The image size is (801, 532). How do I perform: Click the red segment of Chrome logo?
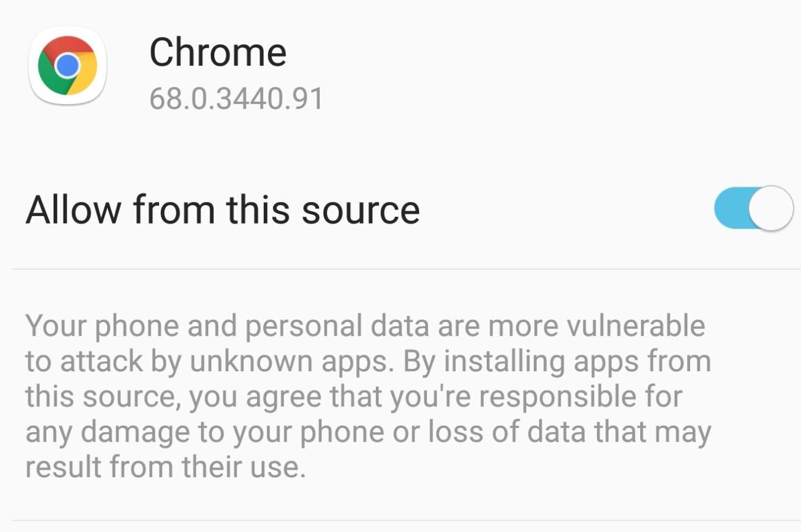(67, 44)
